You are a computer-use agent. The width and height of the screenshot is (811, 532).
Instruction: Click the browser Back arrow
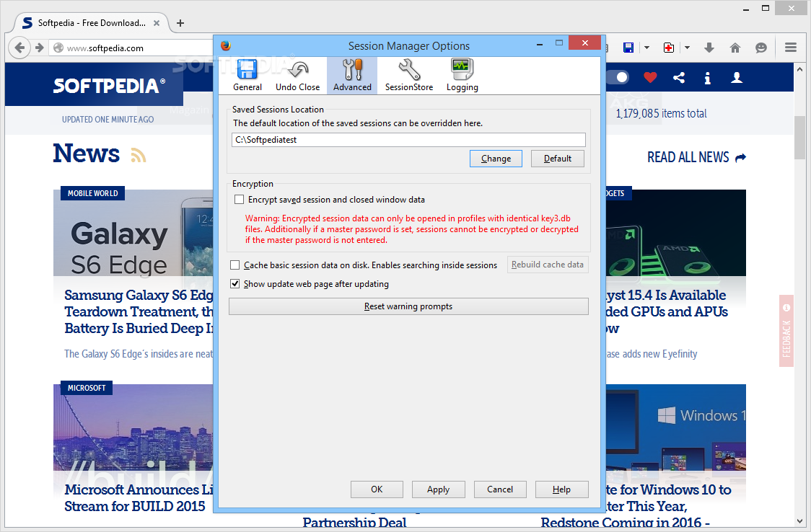coord(19,48)
